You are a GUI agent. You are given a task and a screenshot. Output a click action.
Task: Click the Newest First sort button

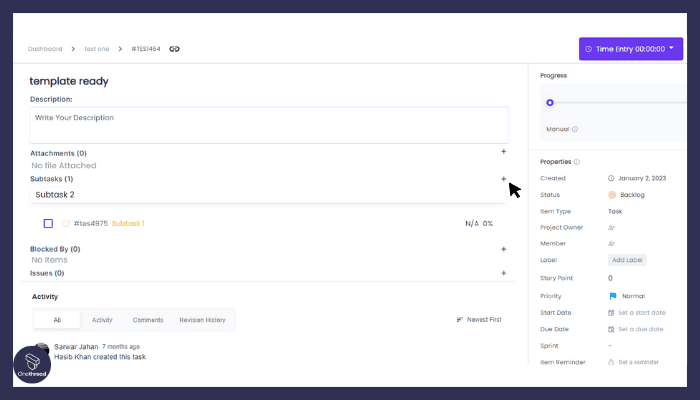[x=479, y=320]
